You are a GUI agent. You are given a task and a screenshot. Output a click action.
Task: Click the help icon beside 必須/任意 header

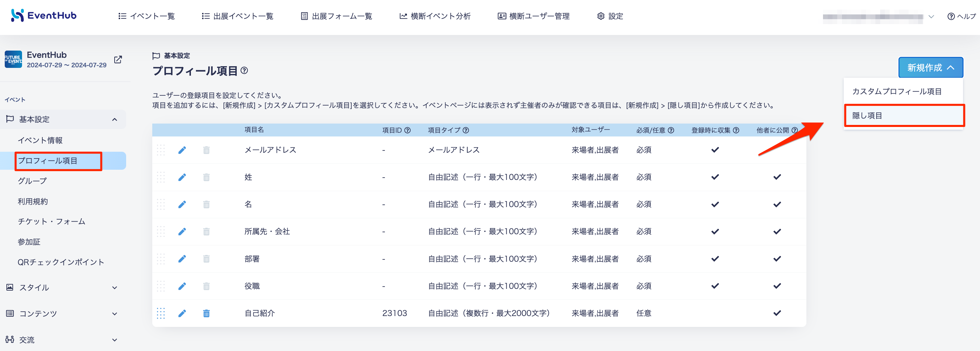click(671, 130)
